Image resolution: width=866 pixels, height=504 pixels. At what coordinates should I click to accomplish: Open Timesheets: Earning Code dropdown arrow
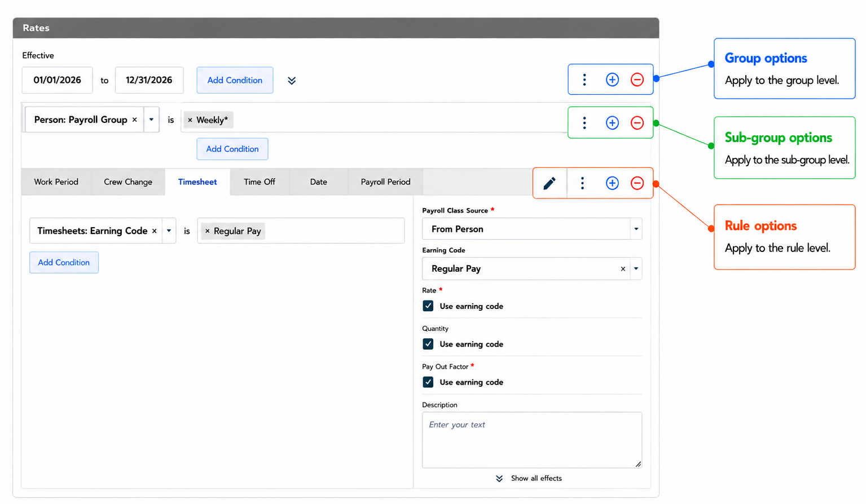click(x=169, y=231)
